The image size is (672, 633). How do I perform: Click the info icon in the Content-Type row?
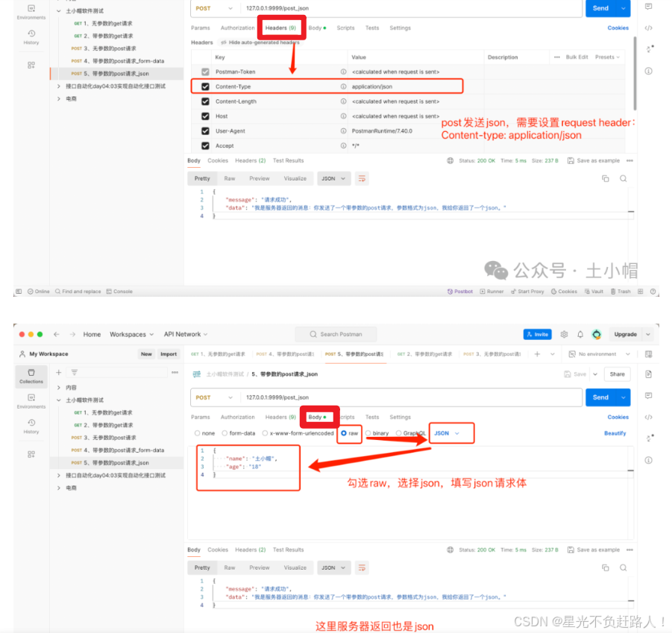coord(343,86)
